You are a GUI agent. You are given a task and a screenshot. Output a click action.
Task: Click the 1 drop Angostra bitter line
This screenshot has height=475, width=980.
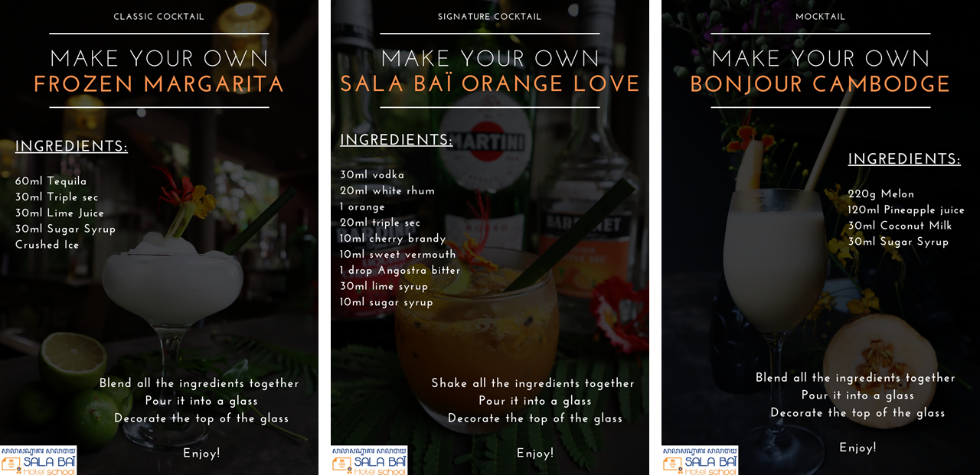pos(400,271)
